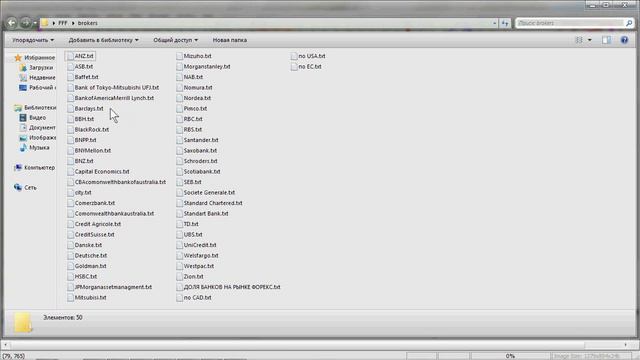Viewport: 640px width, 360px height.
Task: Select the BlackRock.txt file icon
Action: point(70,129)
